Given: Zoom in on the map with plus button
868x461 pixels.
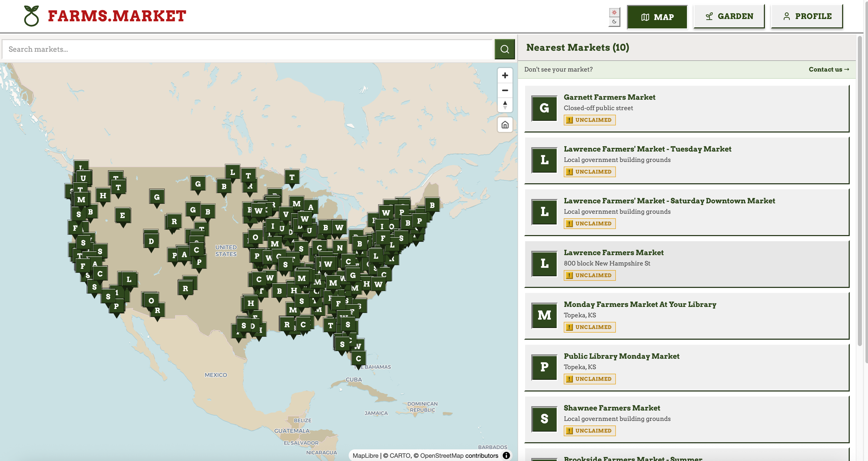Looking at the screenshot, I should 505,76.
